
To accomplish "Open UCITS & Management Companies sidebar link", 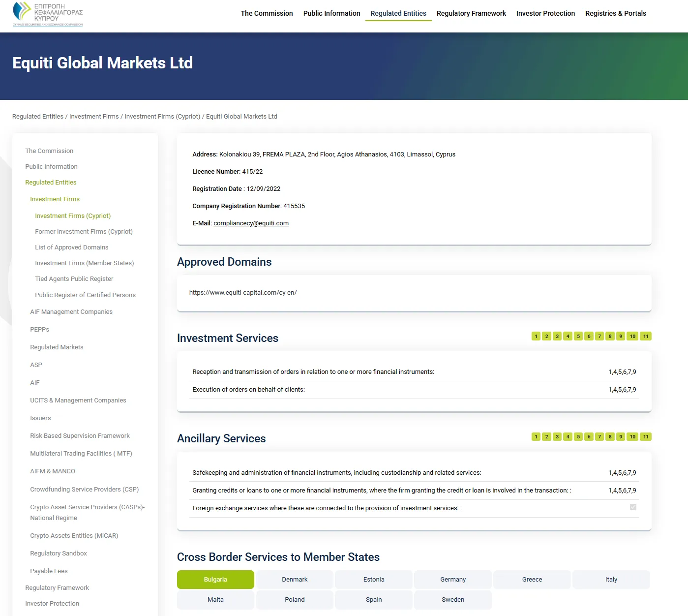I will pyautogui.click(x=78, y=400).
